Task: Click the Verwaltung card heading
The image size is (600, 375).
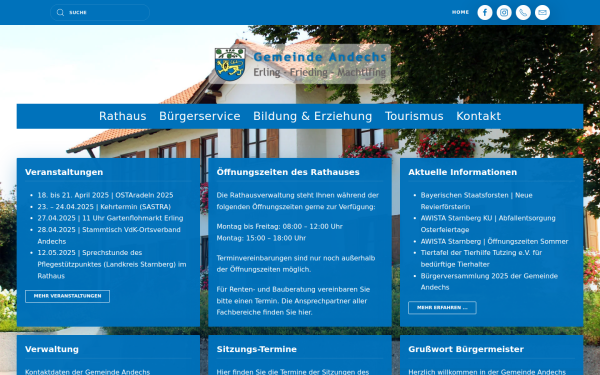Action: tap(52, 349)
